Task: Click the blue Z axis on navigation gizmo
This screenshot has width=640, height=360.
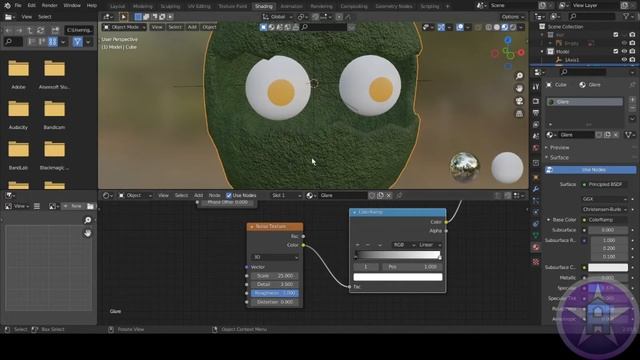Action: point(508,40)
